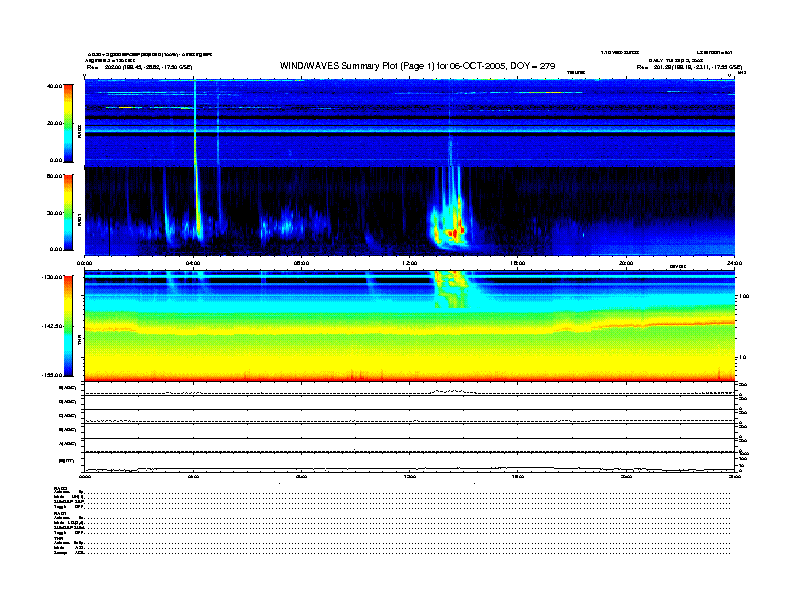Click the 04:00 tick label under RAD1 panel

[193, 263]
